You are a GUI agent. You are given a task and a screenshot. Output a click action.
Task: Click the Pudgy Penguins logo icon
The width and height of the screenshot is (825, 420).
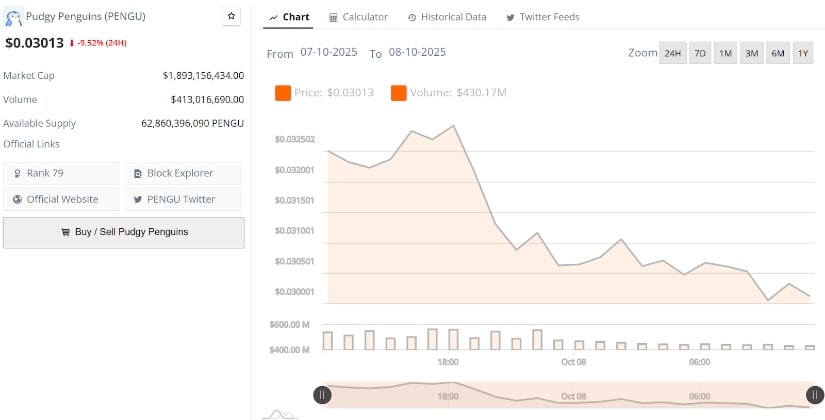pyautogui.click(x=14, y=17)
